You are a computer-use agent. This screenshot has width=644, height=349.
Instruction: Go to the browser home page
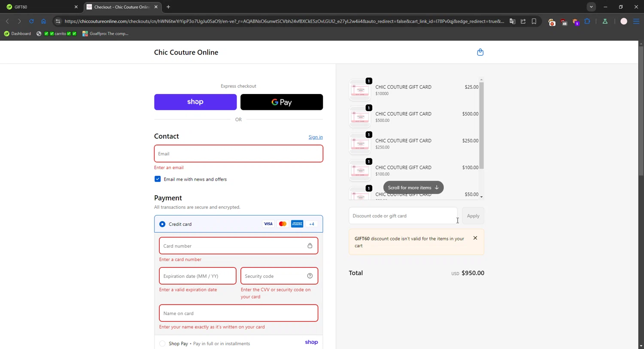click(43, 21)
